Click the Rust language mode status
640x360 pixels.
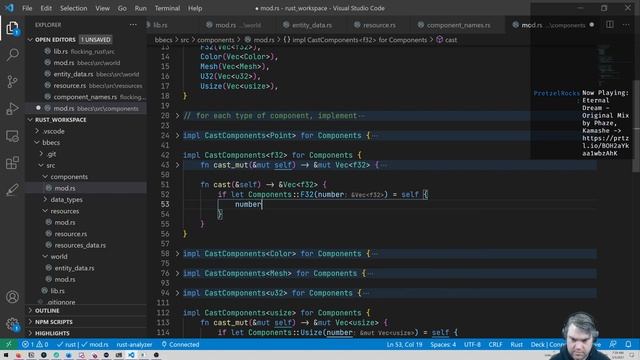point(516,344)
